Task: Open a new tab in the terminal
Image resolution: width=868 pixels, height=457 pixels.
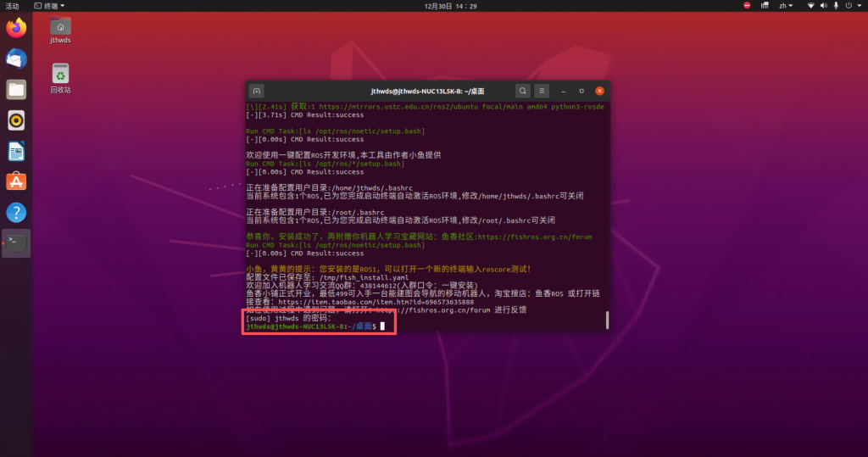Action: [x=257, y=91]
